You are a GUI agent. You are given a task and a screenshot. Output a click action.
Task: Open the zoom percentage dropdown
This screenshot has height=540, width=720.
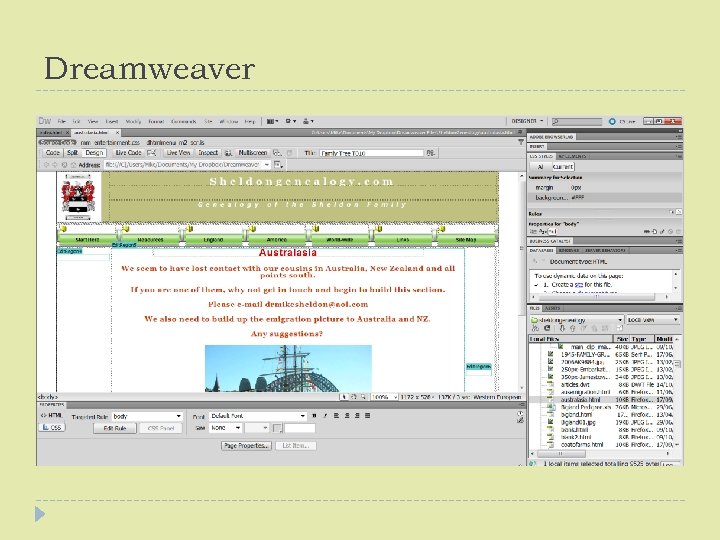tap(384, 397)
